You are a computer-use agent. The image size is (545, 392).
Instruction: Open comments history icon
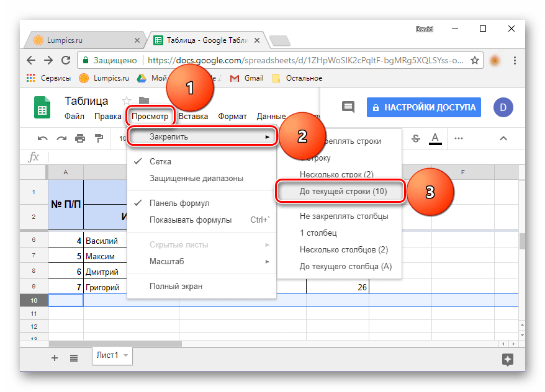[348, 107]
